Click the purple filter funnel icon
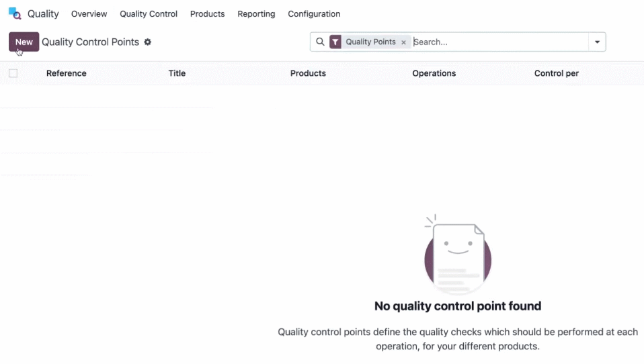Screen dimensions: 644x364 (x=335, y=42)
